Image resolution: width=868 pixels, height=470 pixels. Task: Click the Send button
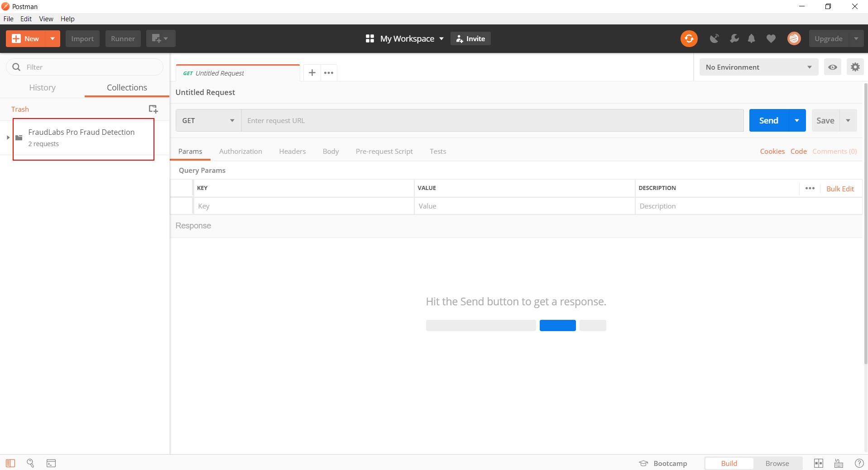click(x=768, y=120)
